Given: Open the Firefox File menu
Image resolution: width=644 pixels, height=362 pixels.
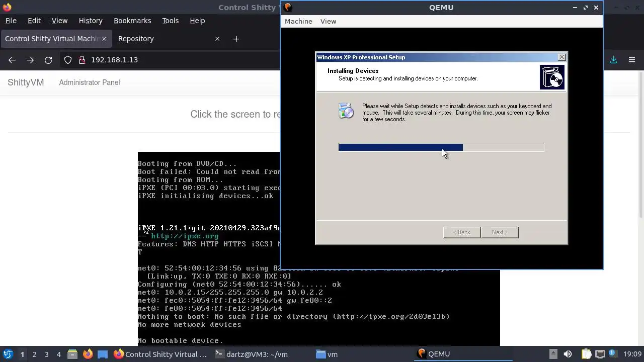Looking at the screenshot, I should click(x=11, y=21).
